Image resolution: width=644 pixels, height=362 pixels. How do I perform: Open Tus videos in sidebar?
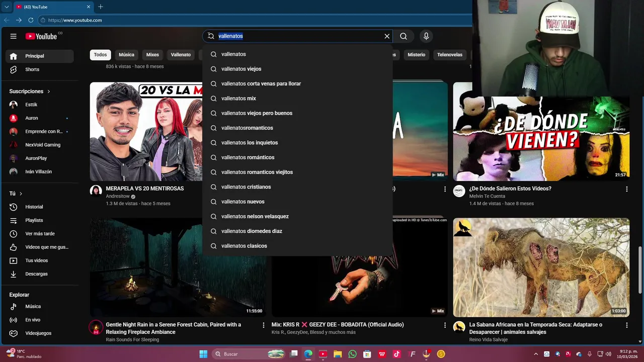(x=40, y=260)
